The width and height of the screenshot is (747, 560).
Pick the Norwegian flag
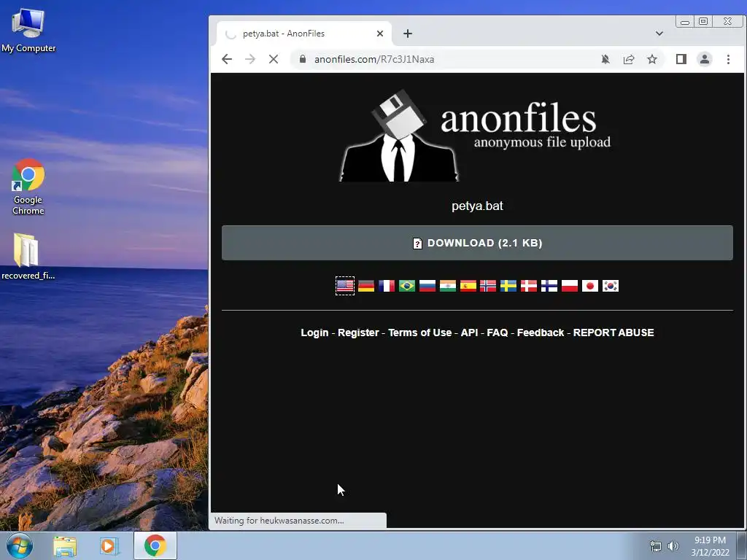[488, 286]
